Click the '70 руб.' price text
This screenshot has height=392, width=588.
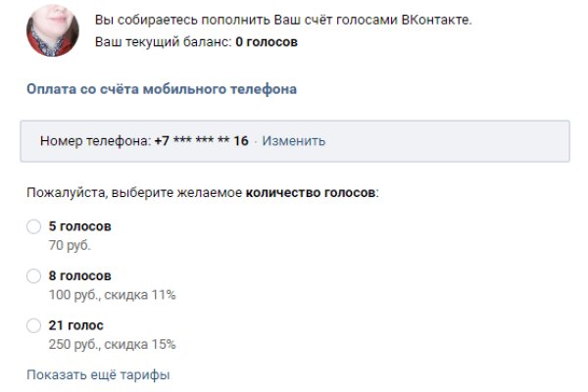click(69, 245)
